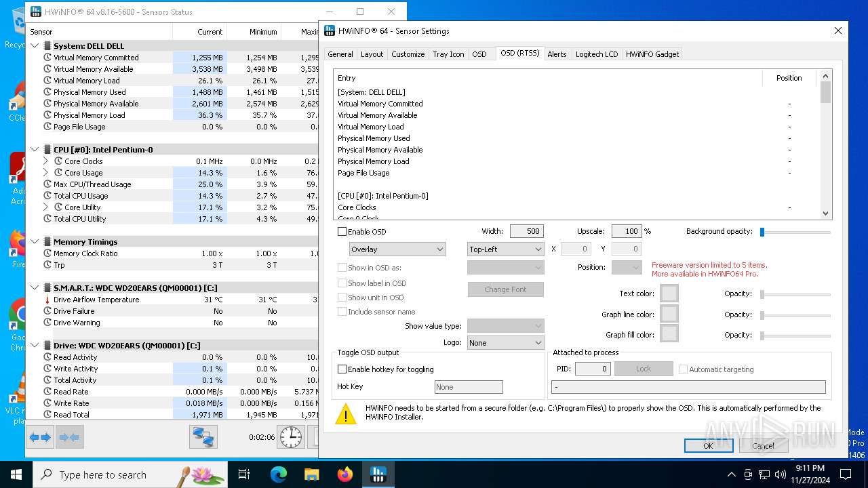Switch to the Customize tab
This screenshot has width=868, height=488.
click(x=408, y=54)
